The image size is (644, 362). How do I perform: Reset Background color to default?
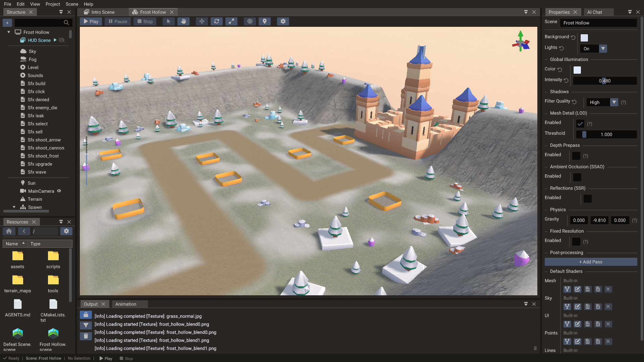coord(573,38)
